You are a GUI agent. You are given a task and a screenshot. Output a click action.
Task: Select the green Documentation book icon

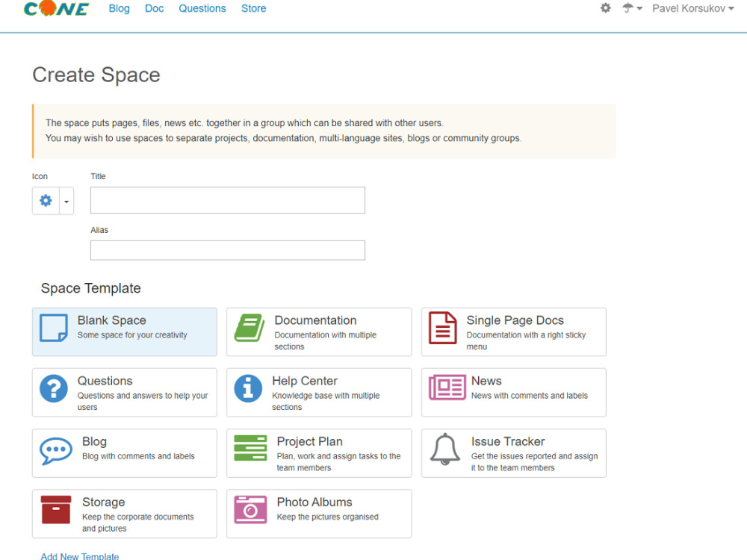[249, 328]
